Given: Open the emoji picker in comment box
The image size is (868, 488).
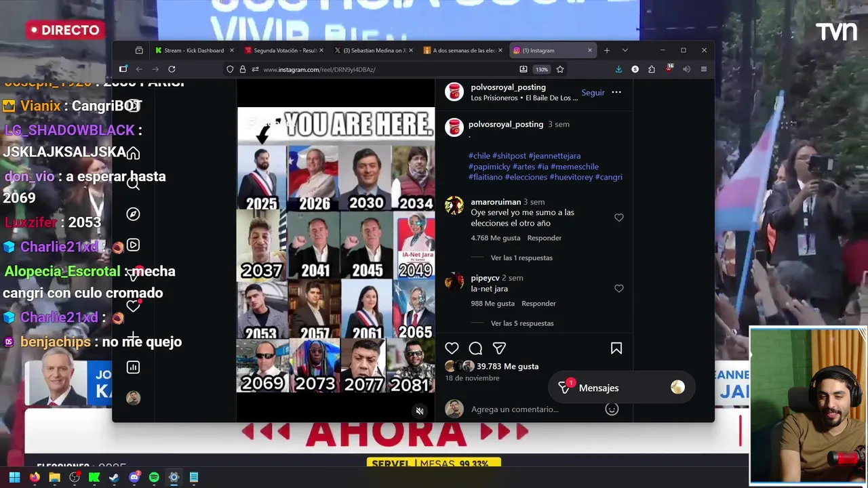Looking at the screenshot, I should click(612, 409).
